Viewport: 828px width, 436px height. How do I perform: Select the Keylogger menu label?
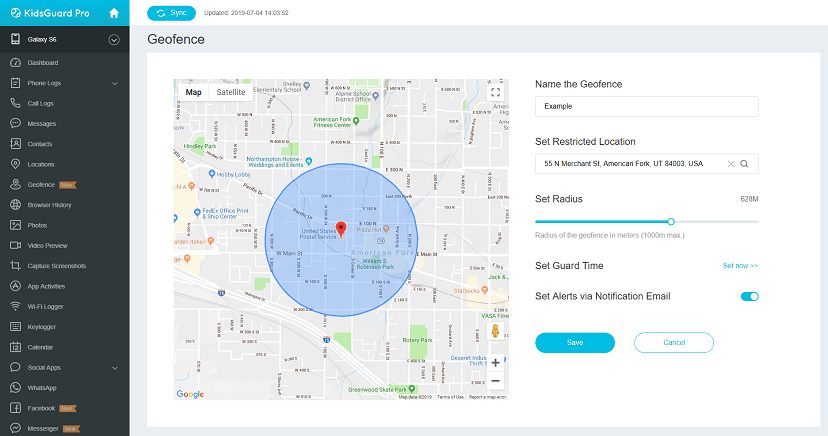42,327
